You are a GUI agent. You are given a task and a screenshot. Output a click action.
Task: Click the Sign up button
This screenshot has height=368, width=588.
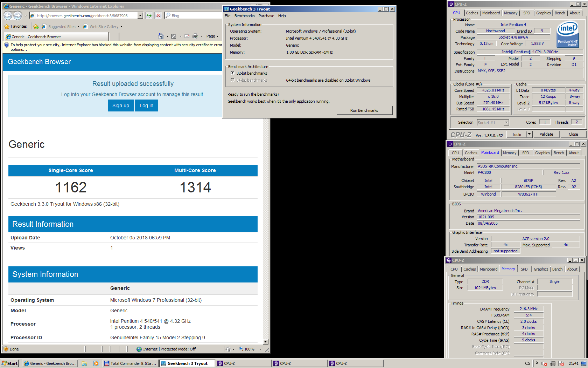click(121, 105)
